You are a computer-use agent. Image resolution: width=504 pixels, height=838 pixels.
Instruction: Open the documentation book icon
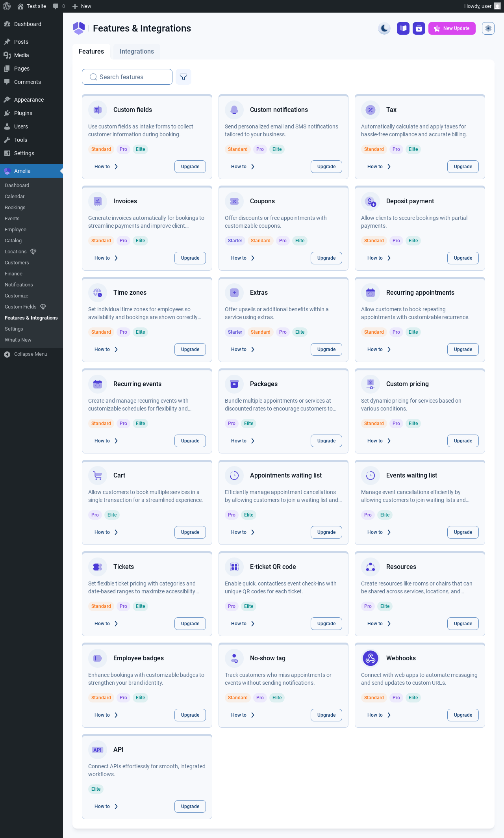[403, 28]
